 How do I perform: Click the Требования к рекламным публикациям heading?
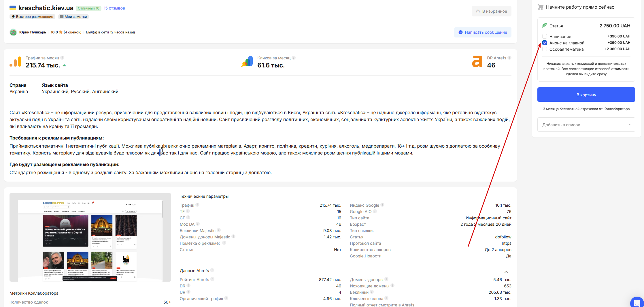coord(57,138)
